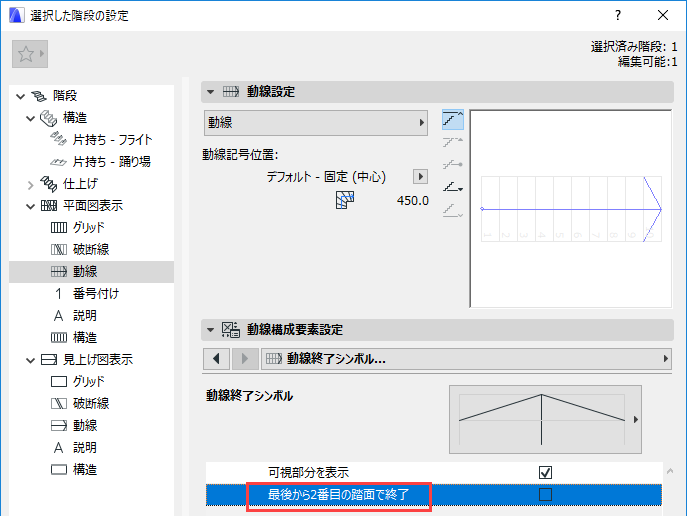Edit the 450.0 offset value
This screenshot has height=516, width=687.
[x=412, y=201]
